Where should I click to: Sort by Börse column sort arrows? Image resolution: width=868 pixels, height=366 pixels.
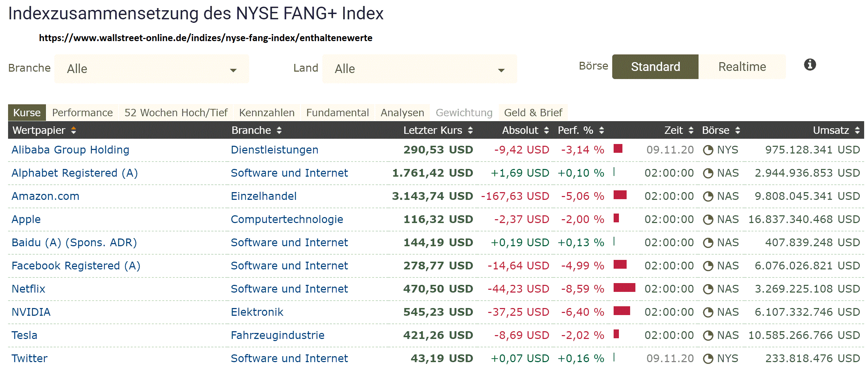pos(737,131)
